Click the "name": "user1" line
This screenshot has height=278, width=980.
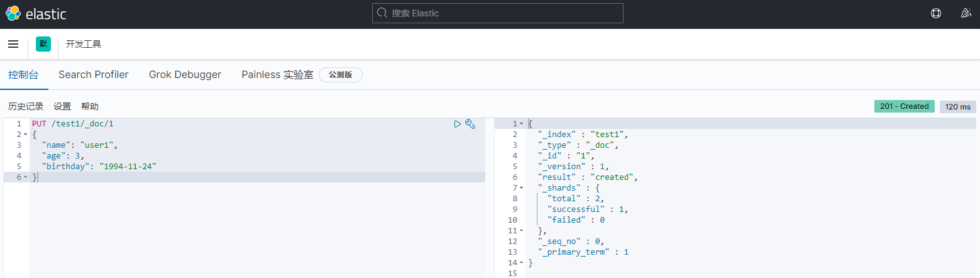pyautogui.click(x=80, y=145)
